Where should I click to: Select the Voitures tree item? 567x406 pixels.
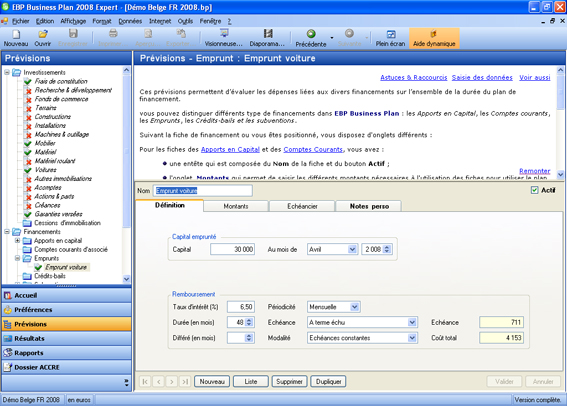pyautogui.click(x=46, y=170)
